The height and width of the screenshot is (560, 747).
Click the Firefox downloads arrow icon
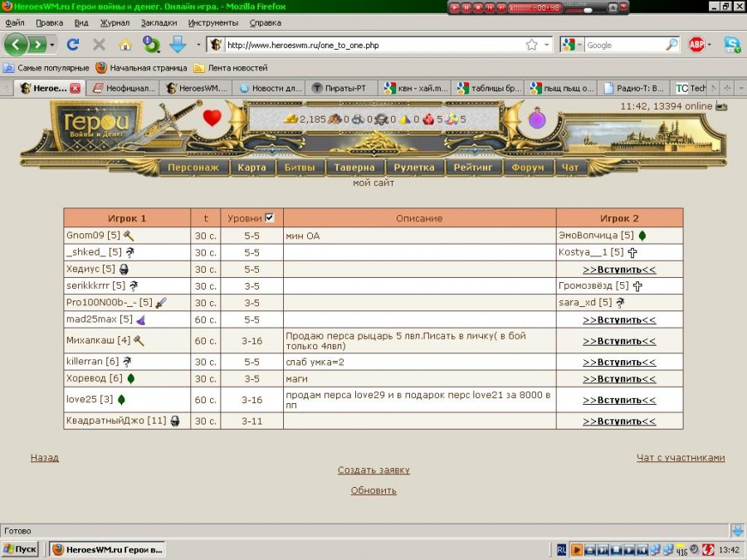click(x=178, y=44)
